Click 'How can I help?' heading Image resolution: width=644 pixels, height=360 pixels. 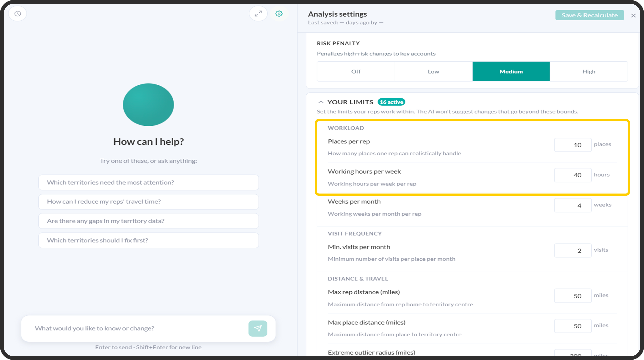click(148, 141)
